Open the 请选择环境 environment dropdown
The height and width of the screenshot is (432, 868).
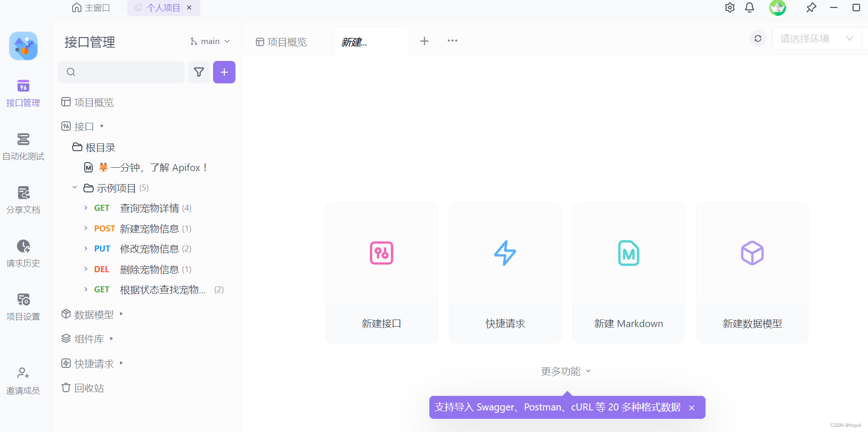817,38
